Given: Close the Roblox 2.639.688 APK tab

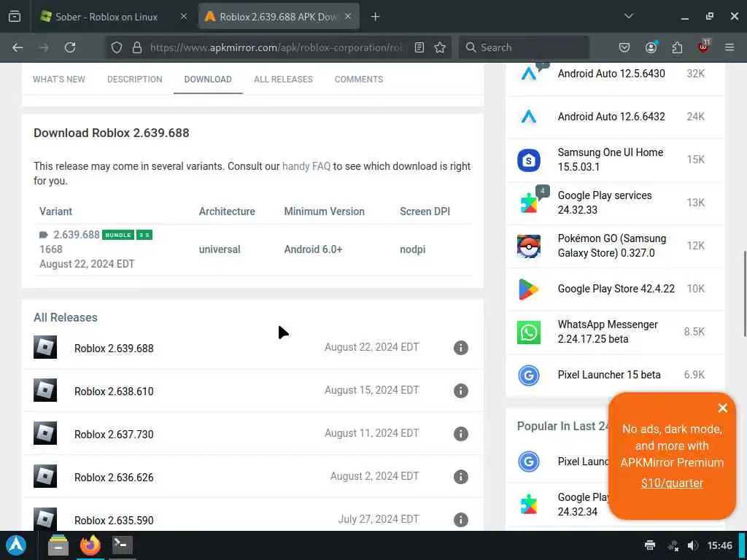Looking at the screenshot, I should pyautogui.click(x=348, y=17).
